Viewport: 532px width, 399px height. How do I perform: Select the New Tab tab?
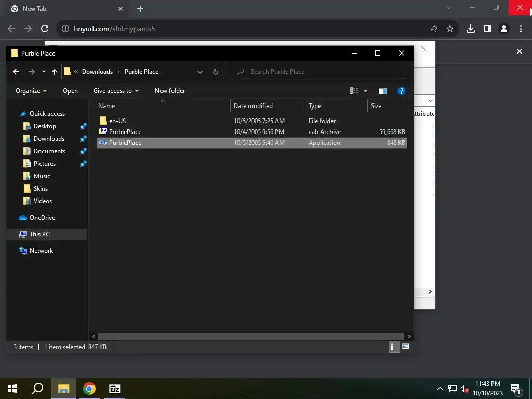pyautogui.click(x=66, y=9)
